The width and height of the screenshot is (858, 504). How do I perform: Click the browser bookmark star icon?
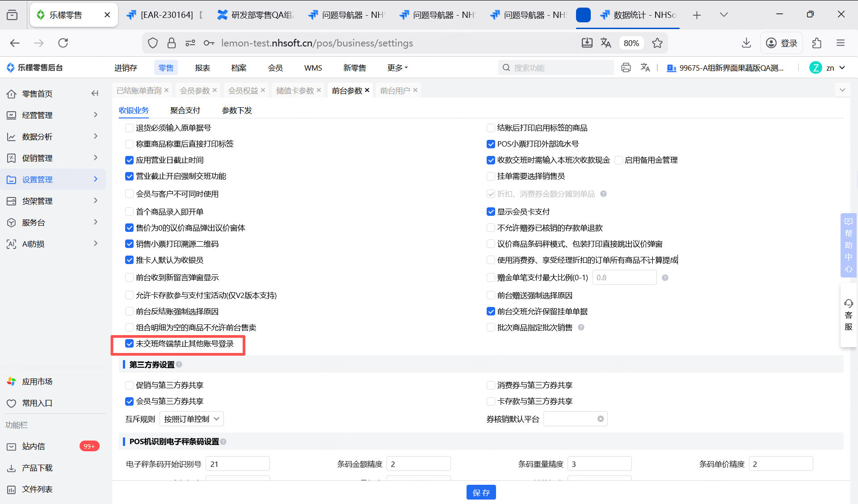click(657, 43)
